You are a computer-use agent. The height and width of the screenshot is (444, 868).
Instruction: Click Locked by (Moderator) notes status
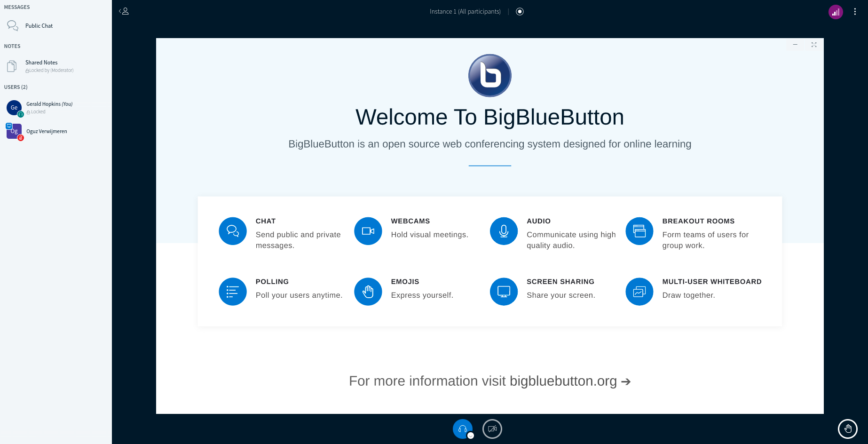[49, 71]
